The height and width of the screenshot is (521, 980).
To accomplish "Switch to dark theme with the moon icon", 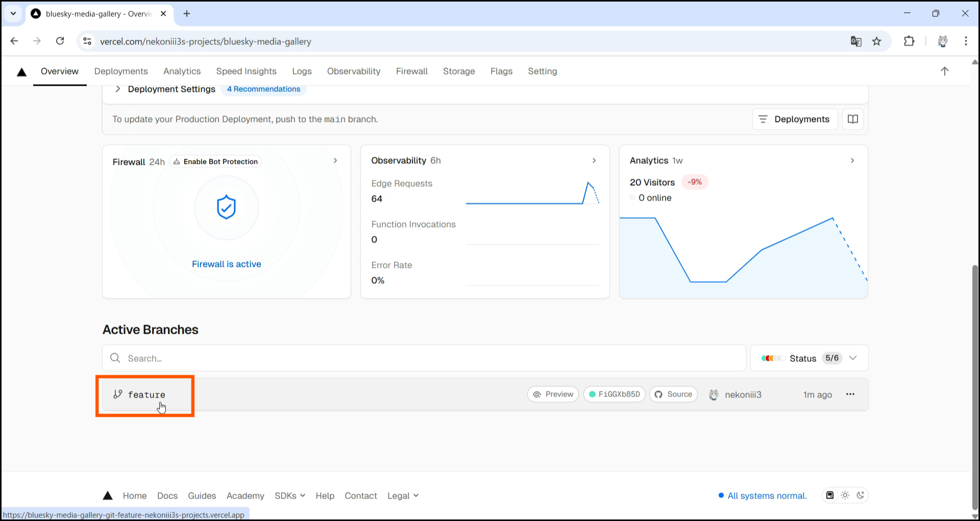I will 861,495.
